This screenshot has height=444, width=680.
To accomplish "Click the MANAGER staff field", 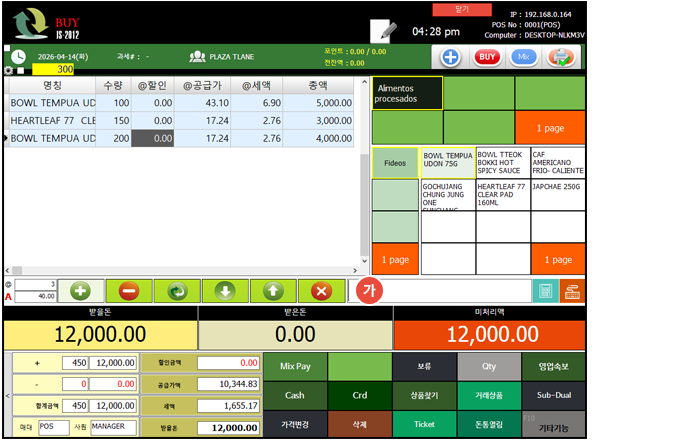I will (x=113, y=427).
